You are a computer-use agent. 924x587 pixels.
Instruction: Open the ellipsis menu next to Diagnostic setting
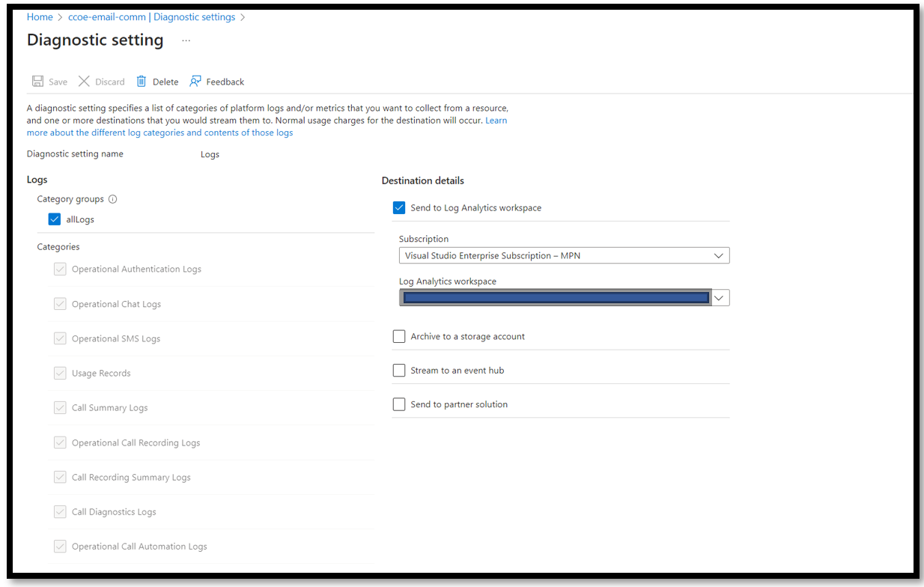point(186,41)
